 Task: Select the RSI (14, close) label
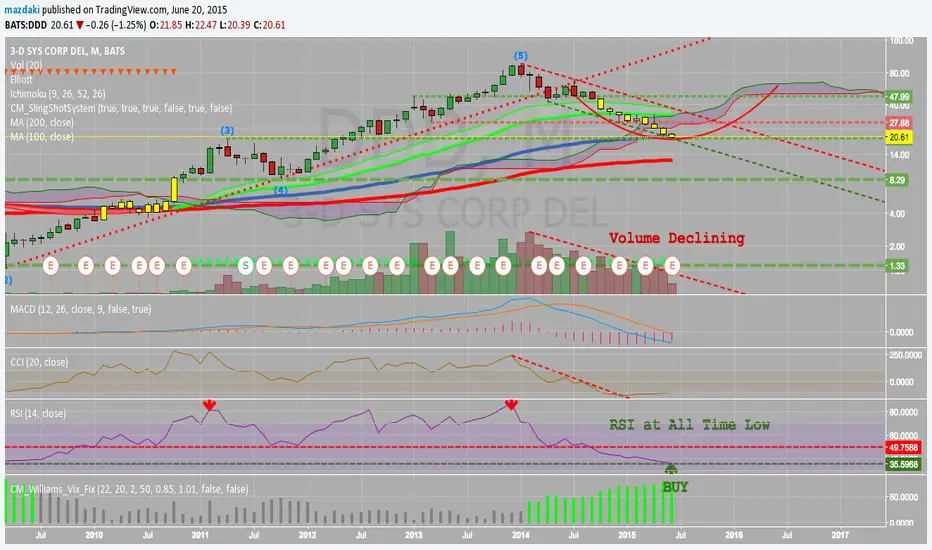click(x=38, y=413)
